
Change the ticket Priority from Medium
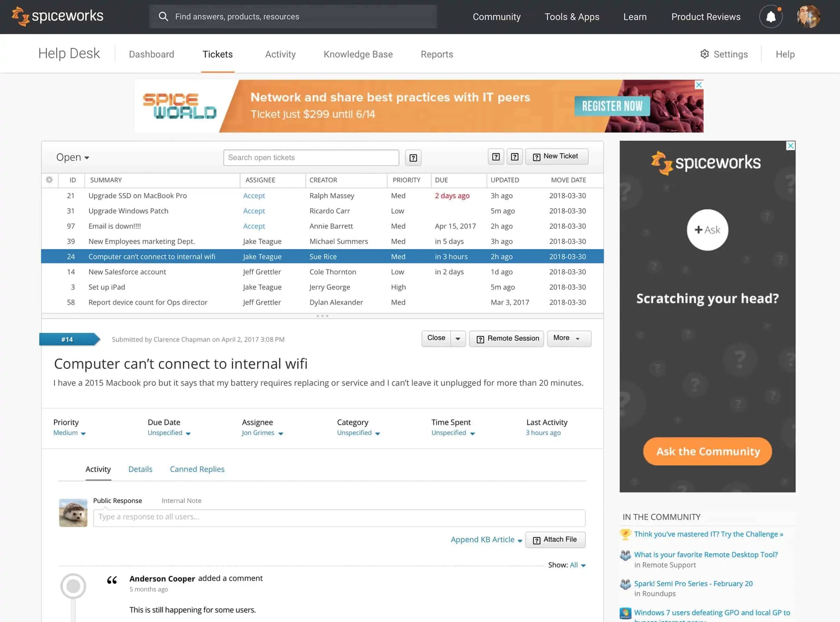[x=69, y=433]
